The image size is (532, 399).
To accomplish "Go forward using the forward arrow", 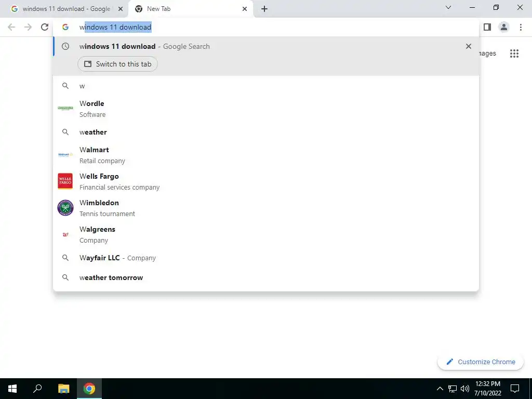I will pos(28,27).
